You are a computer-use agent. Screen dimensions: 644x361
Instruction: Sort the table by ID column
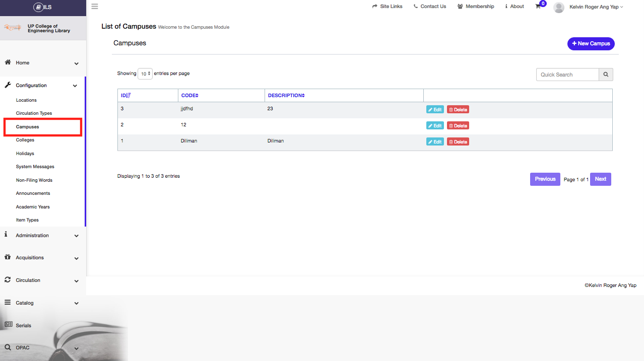pyautogui.click(x=125, y=96)
